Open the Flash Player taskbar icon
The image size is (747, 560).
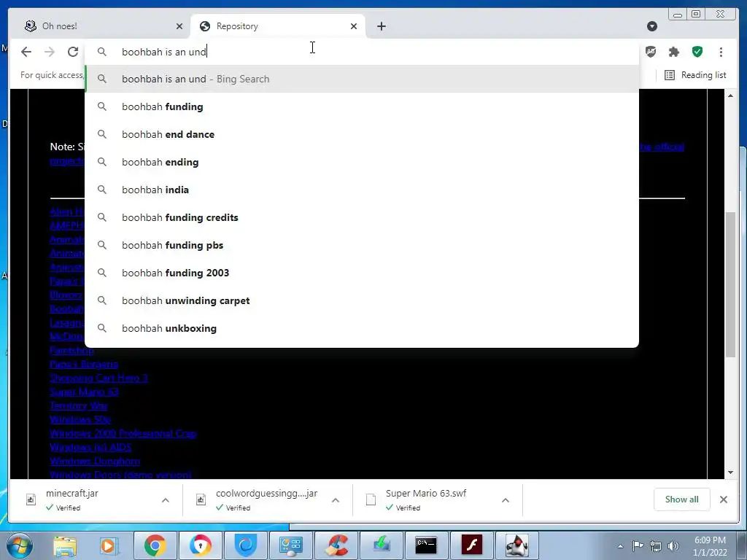tap(472, 545)
